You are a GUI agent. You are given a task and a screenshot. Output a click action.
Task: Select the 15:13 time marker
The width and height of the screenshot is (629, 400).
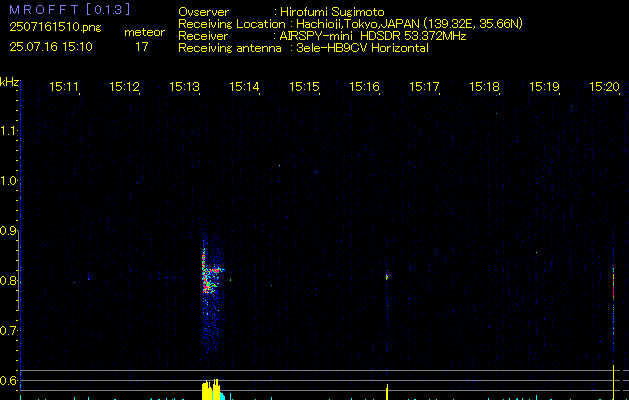184,88
